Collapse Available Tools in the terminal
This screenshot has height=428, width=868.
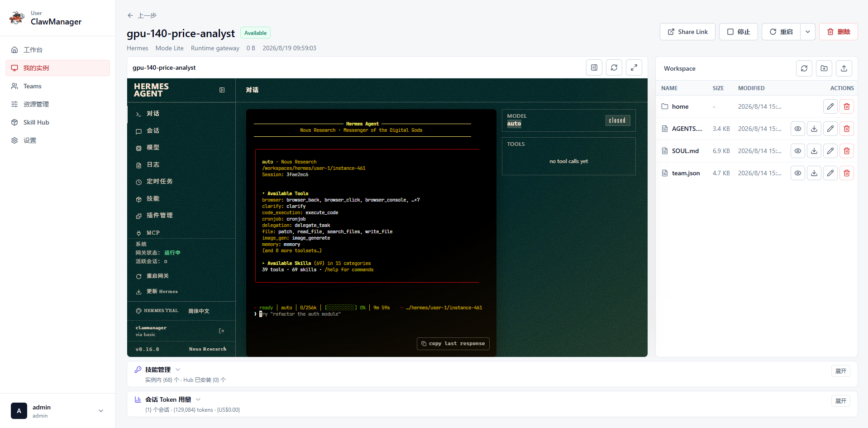[285, 193]
